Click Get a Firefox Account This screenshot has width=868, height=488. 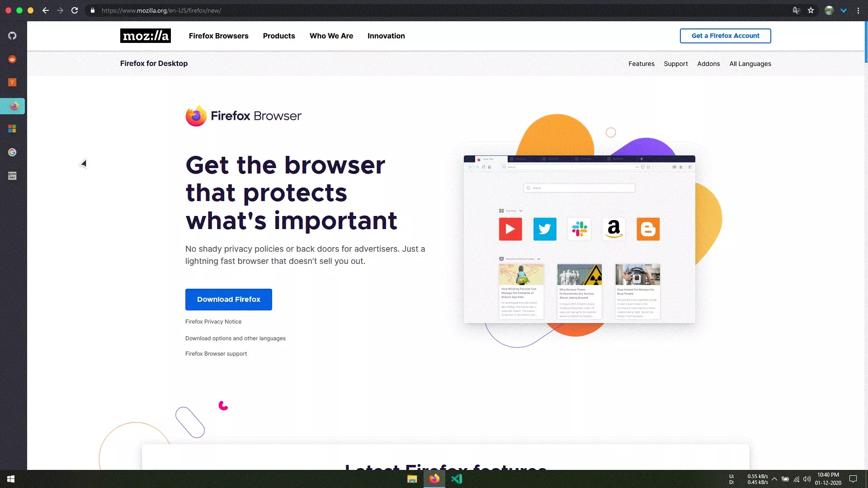tap(725, 36)
